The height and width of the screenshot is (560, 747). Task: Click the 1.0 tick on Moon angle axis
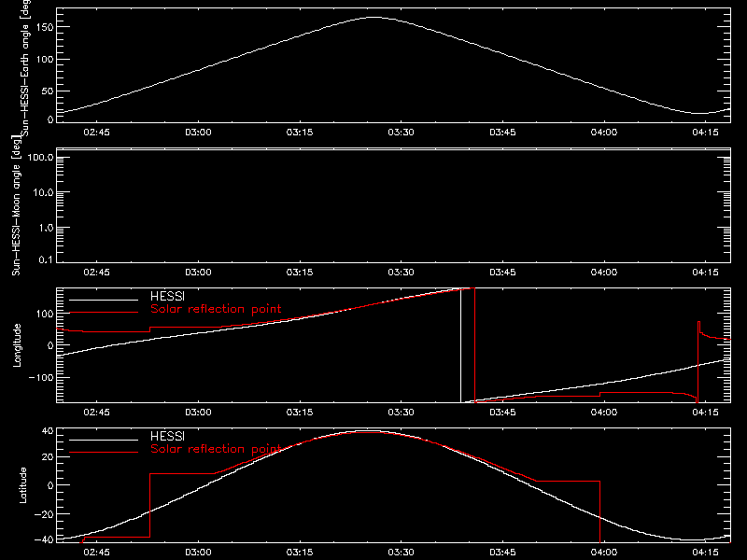[x=46, y=228]
